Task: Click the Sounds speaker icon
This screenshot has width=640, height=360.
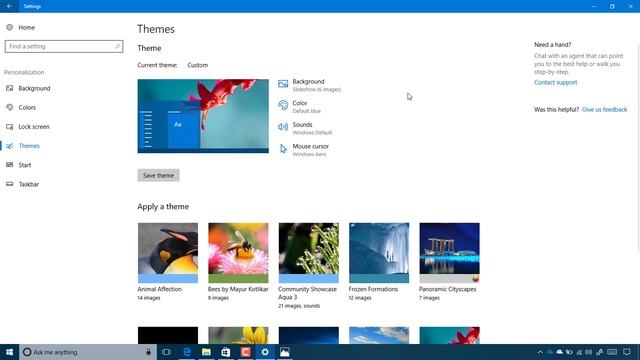Action: click(x=283, y=127)
